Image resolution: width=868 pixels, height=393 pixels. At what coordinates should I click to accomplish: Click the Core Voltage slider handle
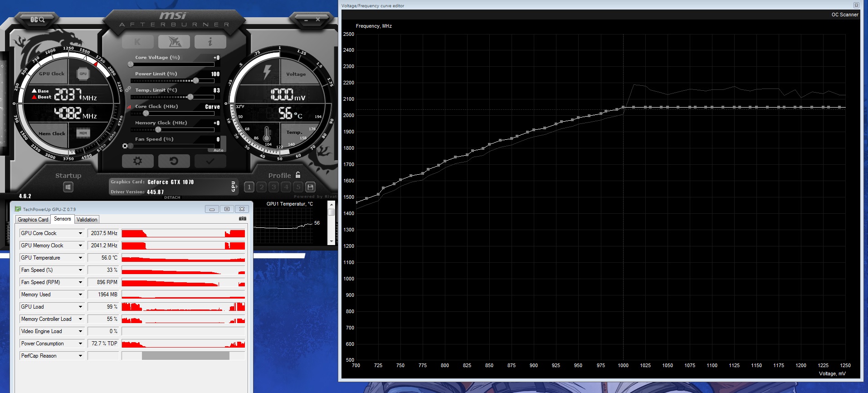point(131,64)
